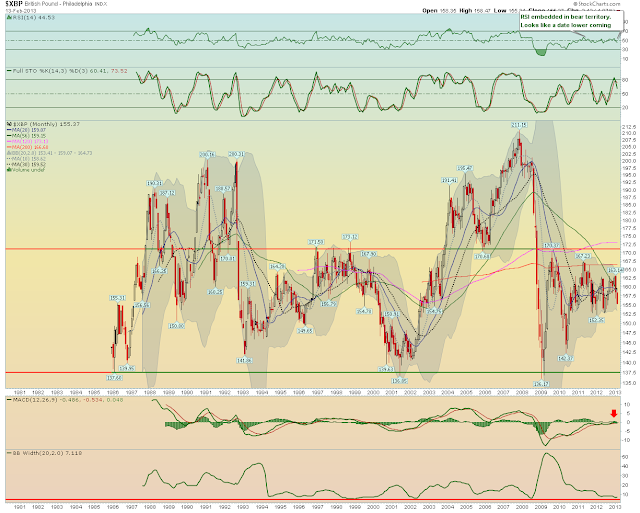Screen dimensions: 640x513
Task: Click the 163.14 price label
Action: [616, 270]
